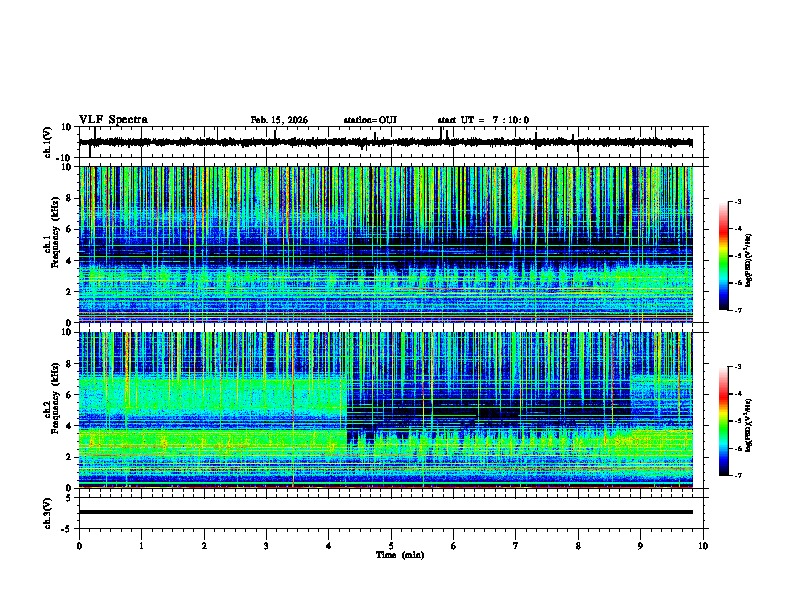Click time axis tick label "7"

(516, 546)
